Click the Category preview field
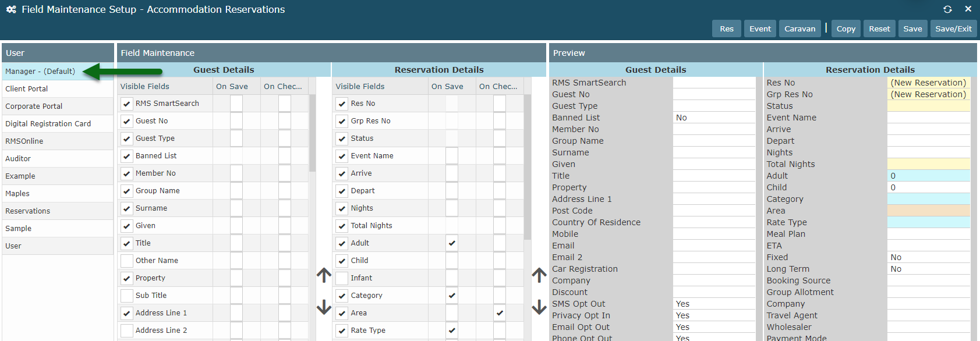 (x=929, y=199)
